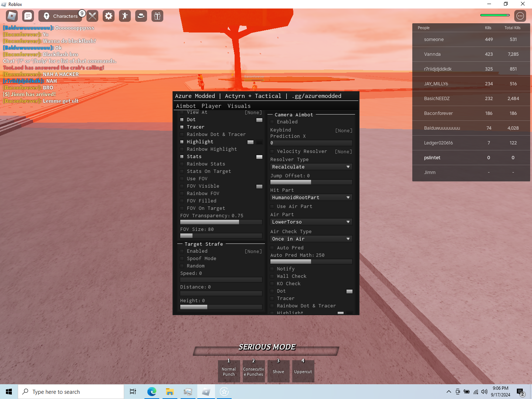Open the Stats color swatch

pos(259,157)
